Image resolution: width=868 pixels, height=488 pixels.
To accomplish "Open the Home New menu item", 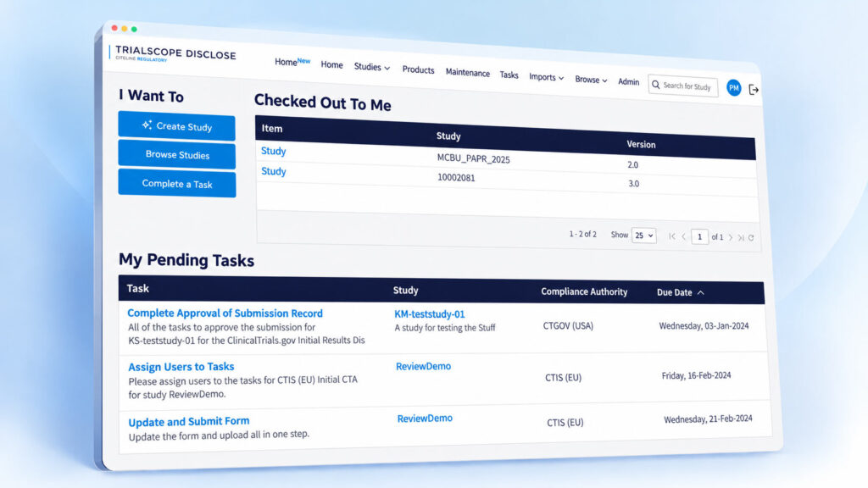I will pos(292,61).
